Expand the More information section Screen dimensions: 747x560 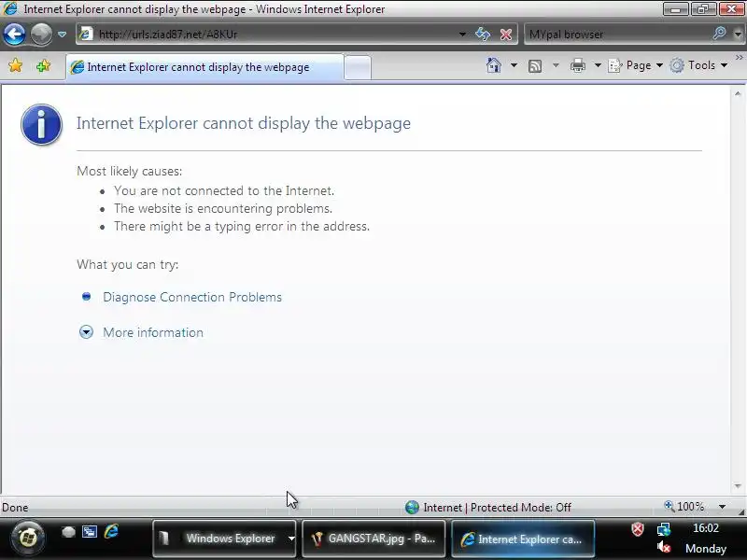click(x=86, y=332)
